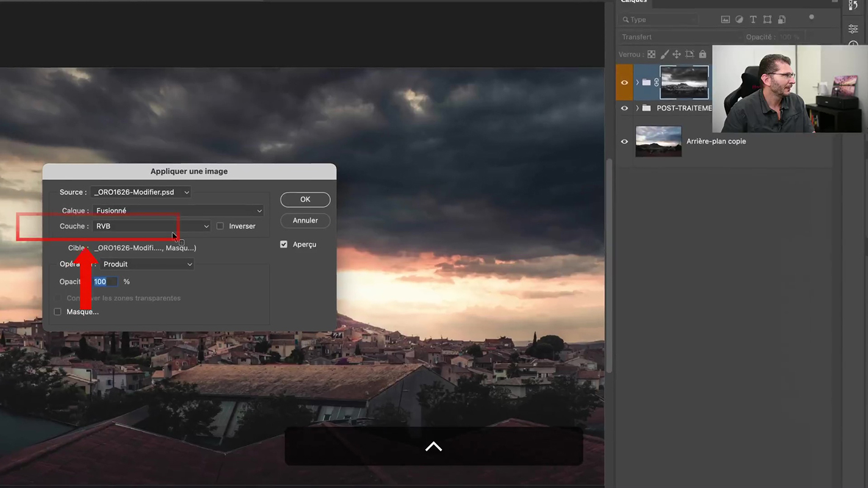
Task: Lock layer position with move icon
Action: tap(676, 54)
